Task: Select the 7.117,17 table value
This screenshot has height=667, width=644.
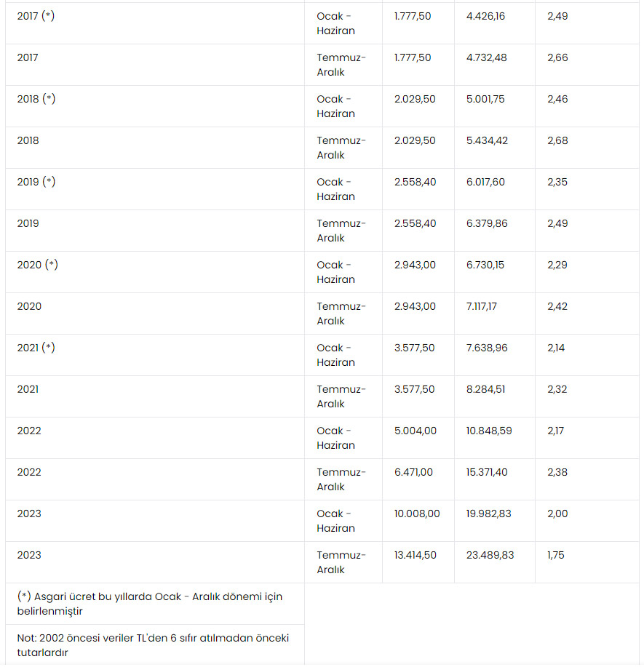Action: click(x=483, y=306)
